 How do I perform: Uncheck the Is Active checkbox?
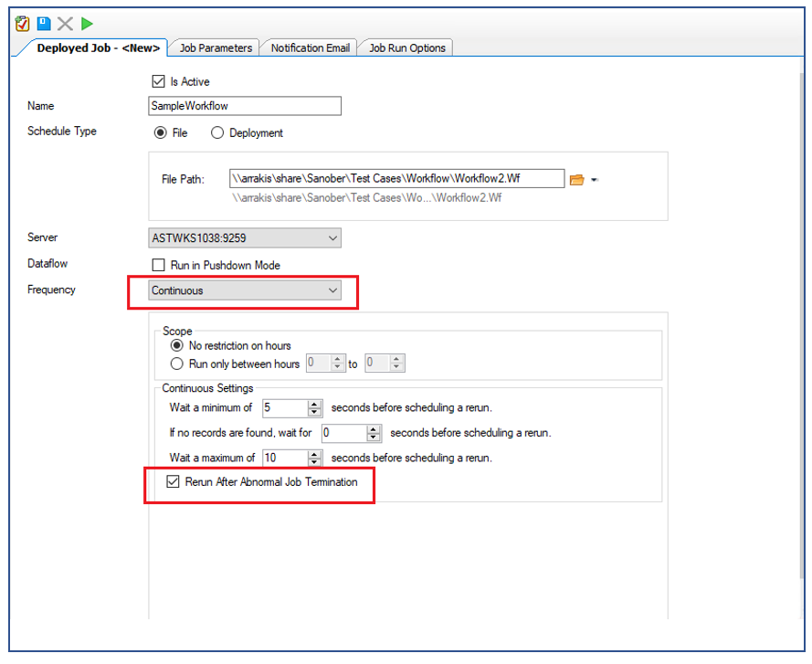tap(159, 81)
